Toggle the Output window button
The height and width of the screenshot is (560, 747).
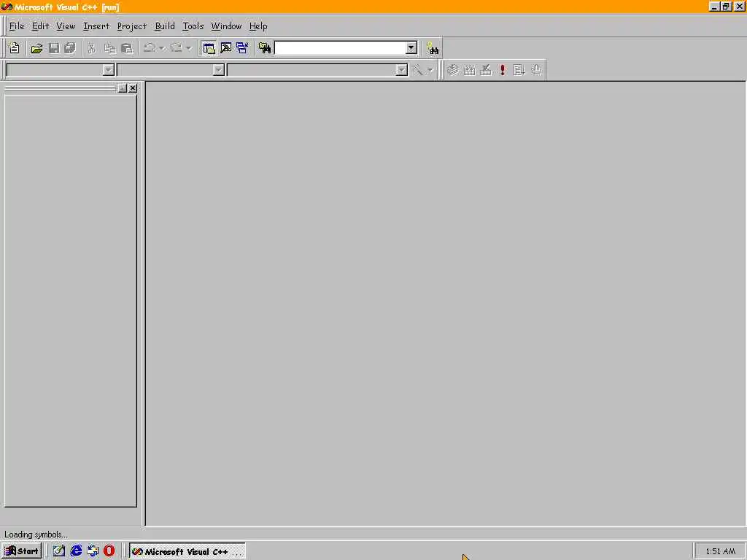point(226,48)
